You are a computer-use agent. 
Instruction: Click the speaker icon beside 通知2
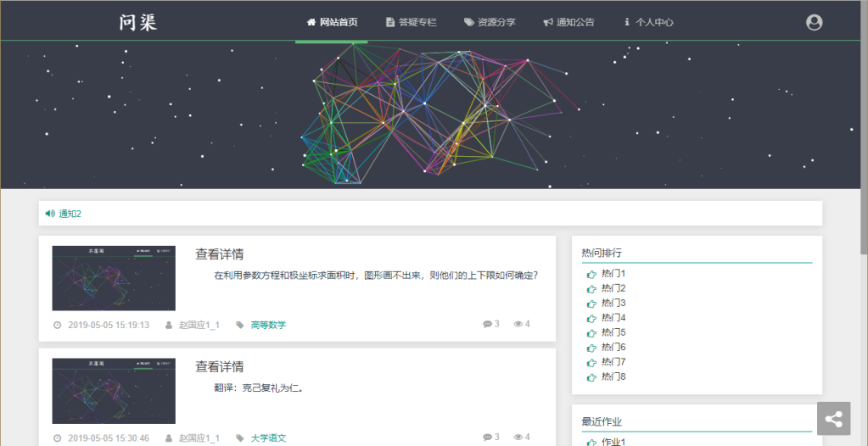pyautogui.click(x=50, y=214)
